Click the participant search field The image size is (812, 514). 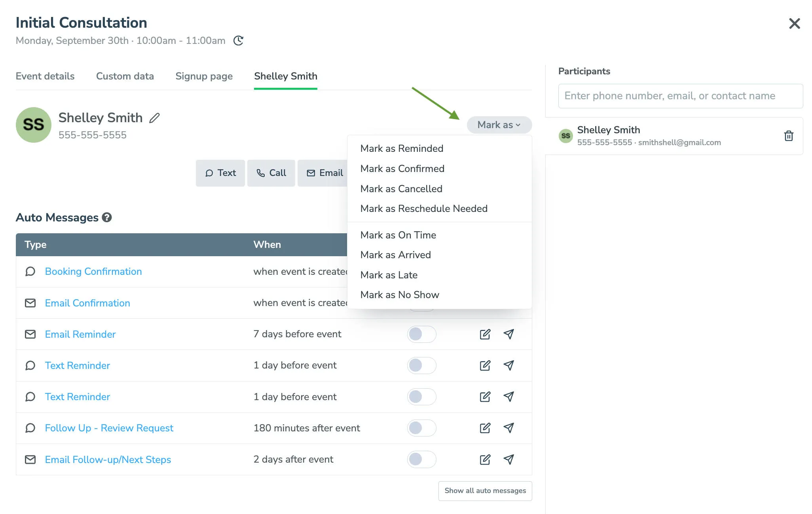click(x=680, y=96)
